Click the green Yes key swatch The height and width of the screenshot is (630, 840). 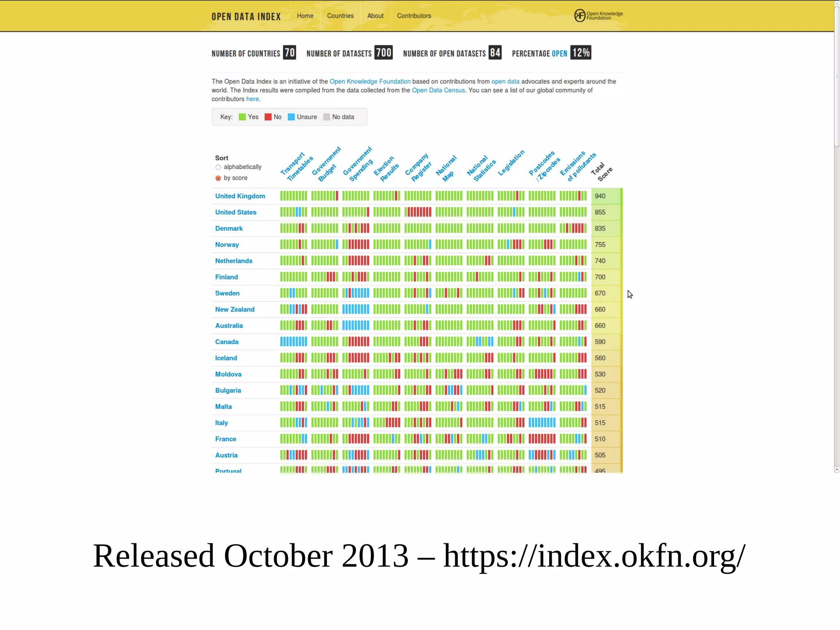(242, 117)
